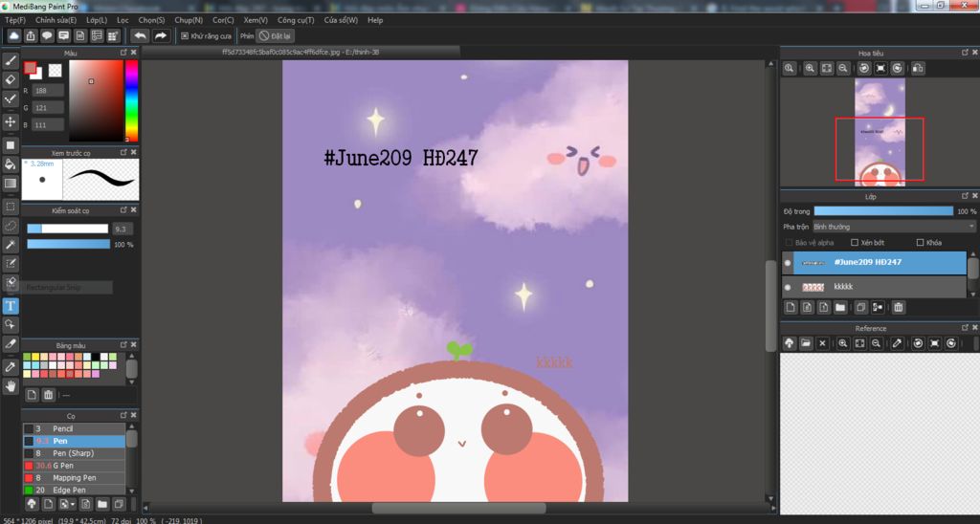Zoom out in the Navigator panel

[843, 69]
